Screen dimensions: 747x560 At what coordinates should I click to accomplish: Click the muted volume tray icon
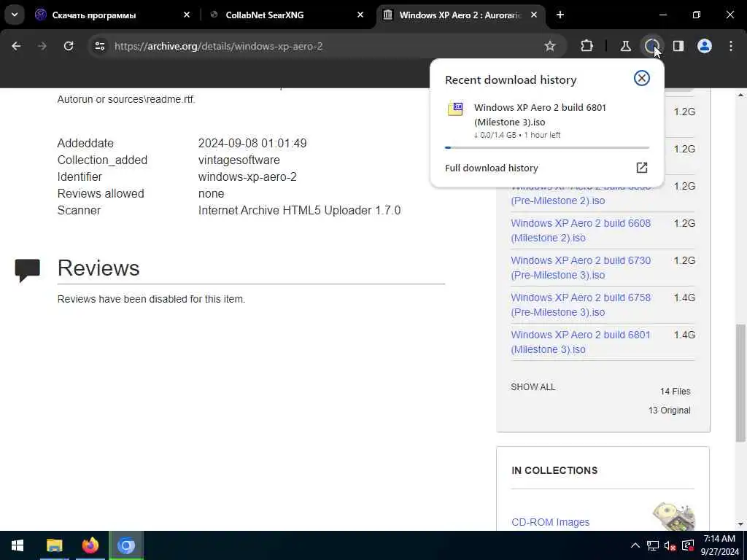pyautogui.click(x=670, y=545)
